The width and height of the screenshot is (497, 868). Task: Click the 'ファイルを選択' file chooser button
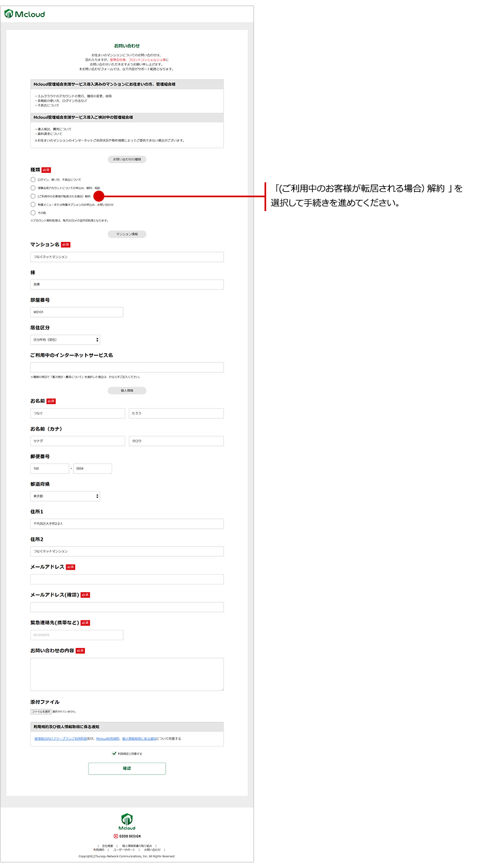point(41,712)
